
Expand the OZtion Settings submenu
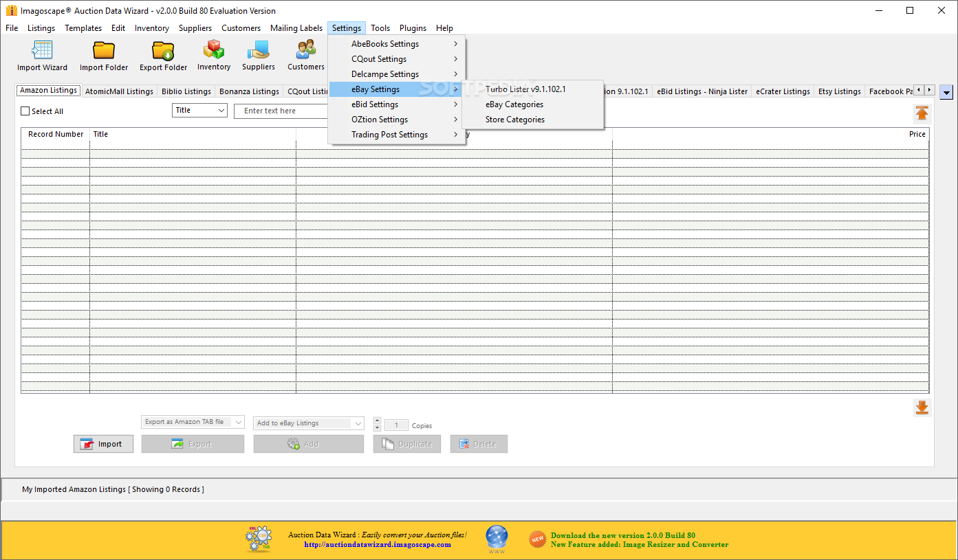[398, 120]
